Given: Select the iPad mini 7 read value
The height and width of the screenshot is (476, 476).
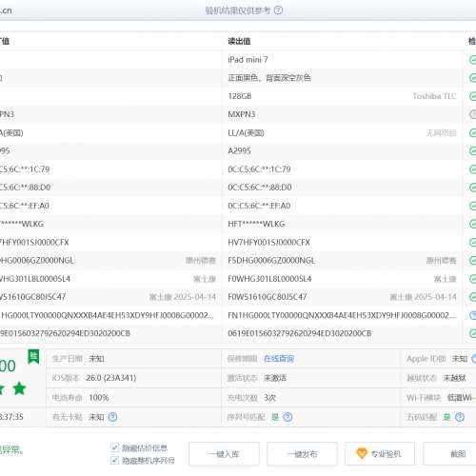Looking at the screenshot, I should tap(248, 60).
